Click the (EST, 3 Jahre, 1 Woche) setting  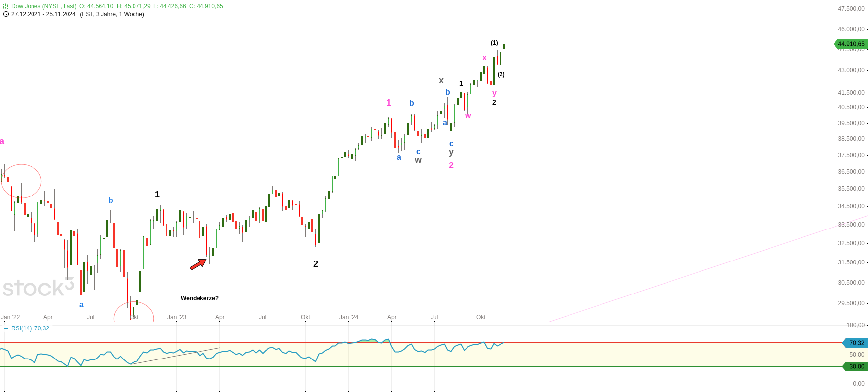[112, 14]
